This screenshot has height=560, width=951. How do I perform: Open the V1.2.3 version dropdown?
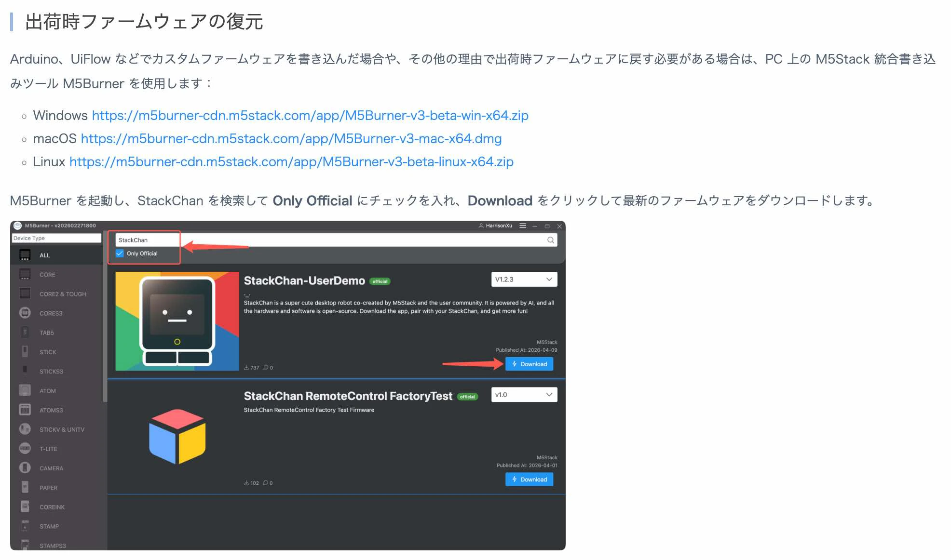pos(524,280)
